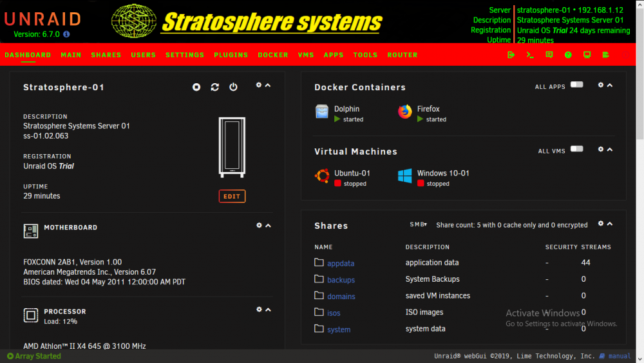Toggle the All VMs switch
The width and height of the screenshot is (644, 363).
(576, 149)
